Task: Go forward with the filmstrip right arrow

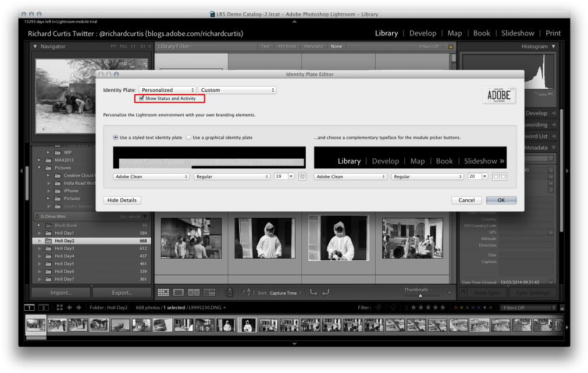Action: [79, 307]
